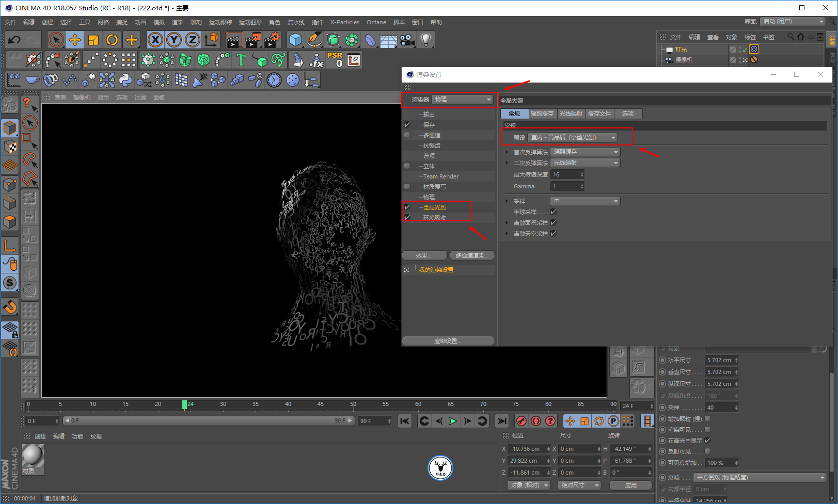Open the 二次反弹算法 dropdown
This screenshot has width=838, height=504.
pyautogui.click(x=585, y=163)
